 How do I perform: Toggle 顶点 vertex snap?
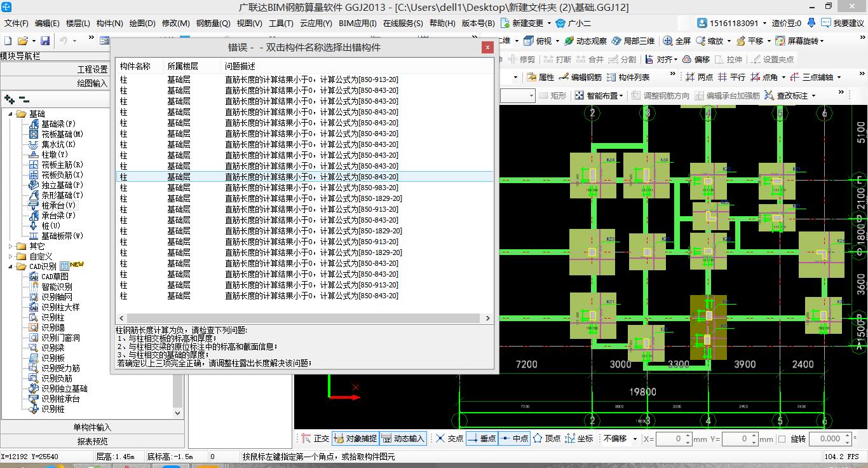546,438
